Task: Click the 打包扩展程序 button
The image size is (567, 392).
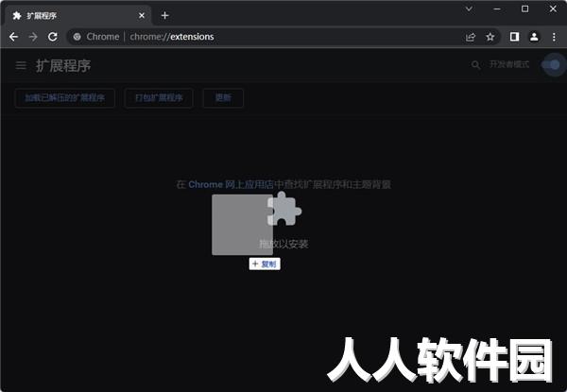Action: 159,98
